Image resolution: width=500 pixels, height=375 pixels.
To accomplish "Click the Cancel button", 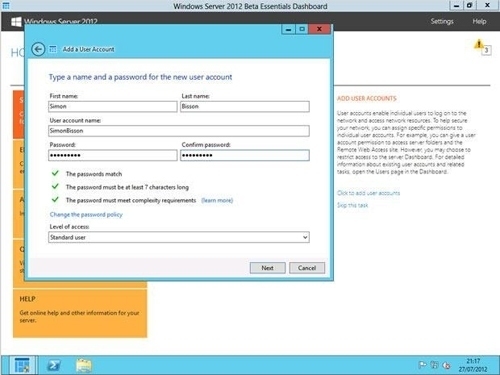I will (x=307, y=268).
